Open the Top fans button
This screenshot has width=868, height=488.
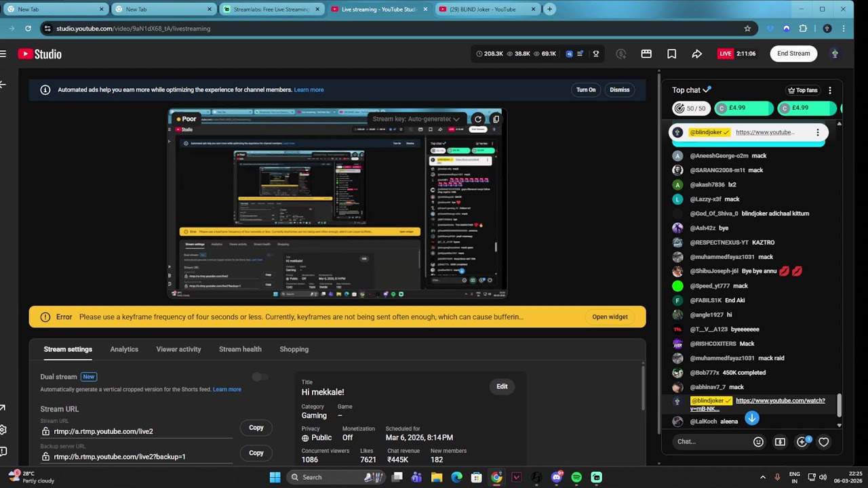point(803,90)
